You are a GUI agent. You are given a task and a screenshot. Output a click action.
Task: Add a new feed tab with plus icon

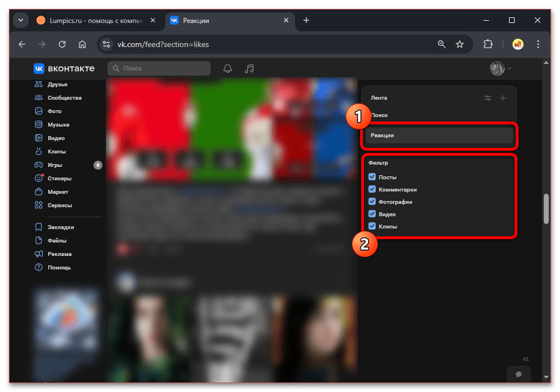point(503,98)
